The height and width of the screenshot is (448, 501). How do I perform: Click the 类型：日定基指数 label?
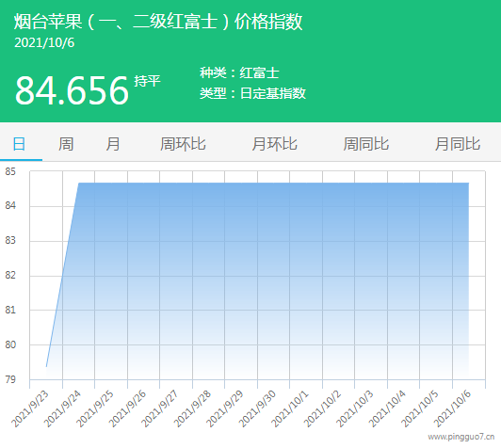[x=252, y=93]
